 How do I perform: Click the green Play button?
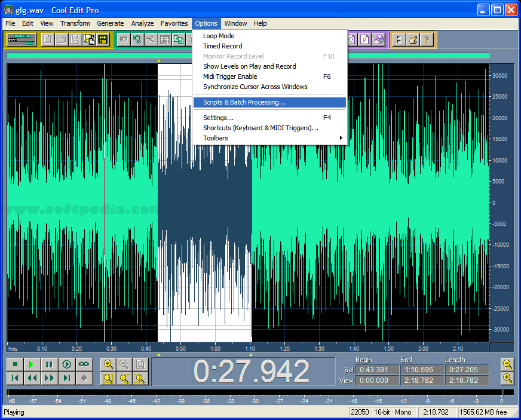click(32, 364)
